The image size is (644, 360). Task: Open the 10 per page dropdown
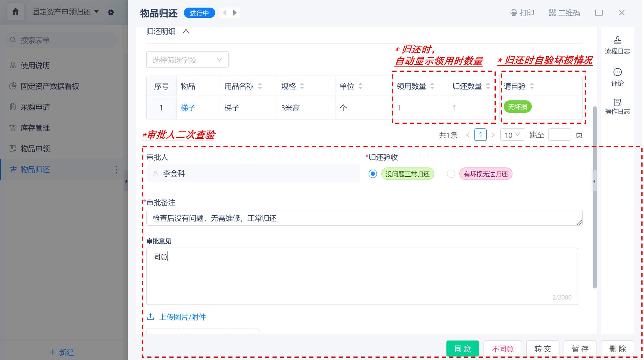(512, 135)
